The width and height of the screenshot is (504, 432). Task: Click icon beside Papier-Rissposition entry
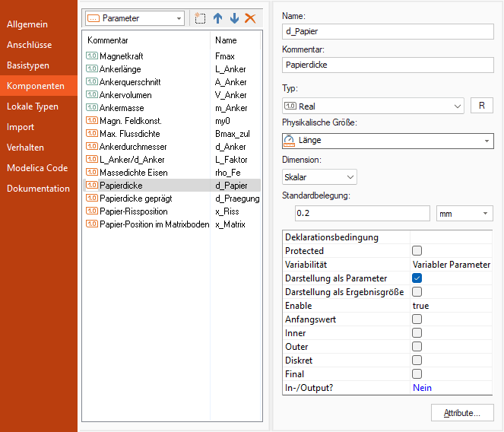point(91,211)
